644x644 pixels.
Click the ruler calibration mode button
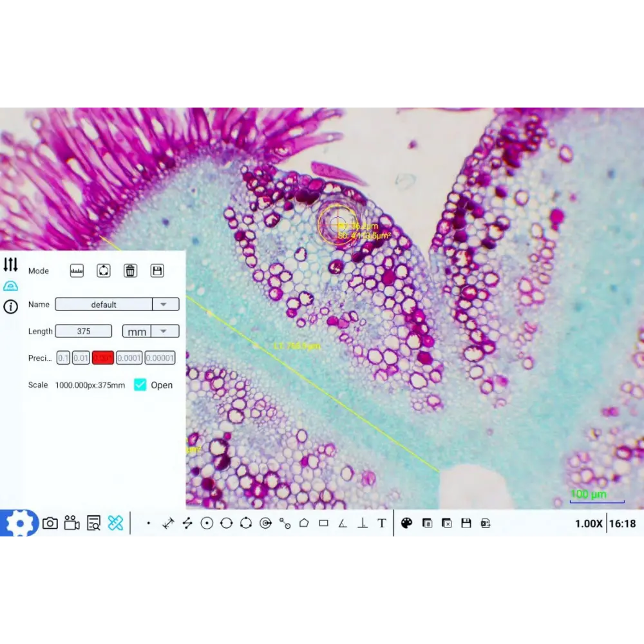77,271
